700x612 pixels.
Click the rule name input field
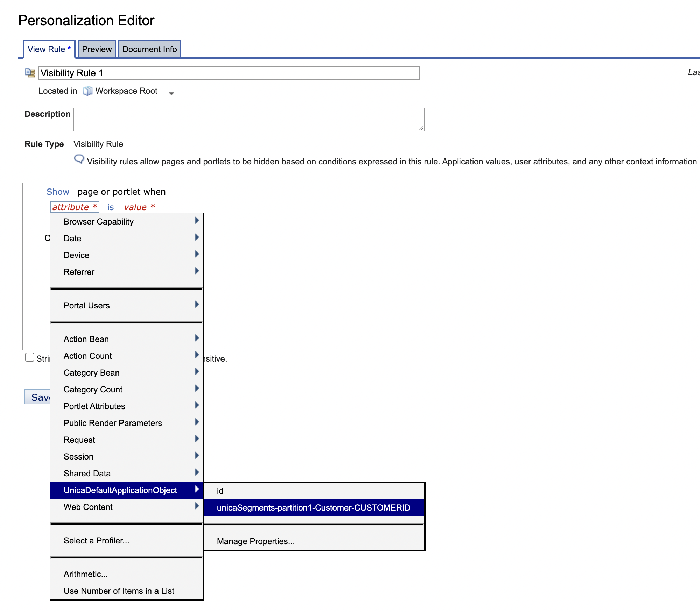[x=229, y=72]
